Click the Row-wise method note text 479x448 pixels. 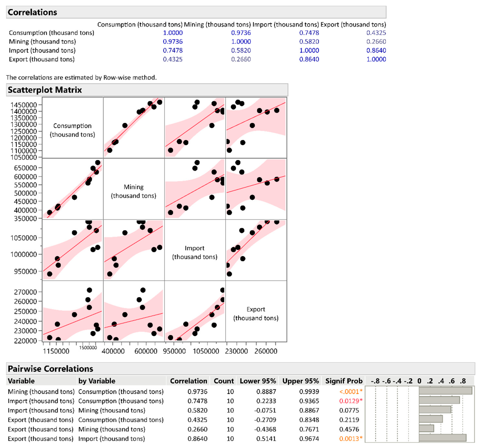(x=81, y=77)
